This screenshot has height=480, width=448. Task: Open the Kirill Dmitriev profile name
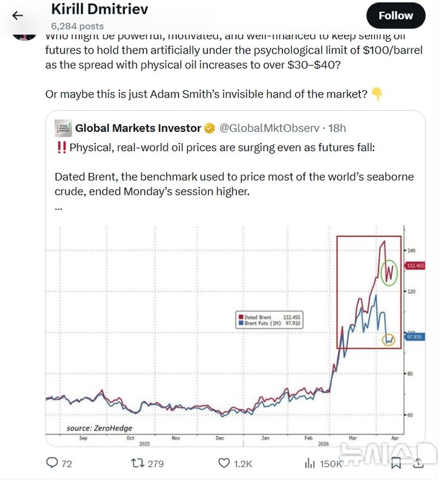pyautogui.click(x=100, y=9)
